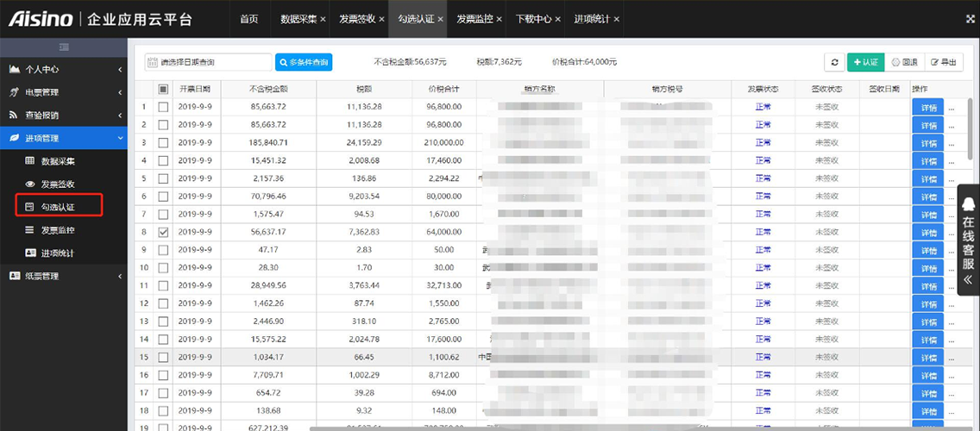Open 详情 for row 3

click(927, 143)
